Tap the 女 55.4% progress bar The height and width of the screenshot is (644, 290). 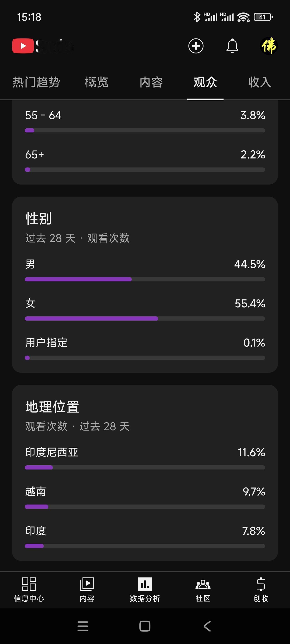pyautogui.click(x=145, y=319)
